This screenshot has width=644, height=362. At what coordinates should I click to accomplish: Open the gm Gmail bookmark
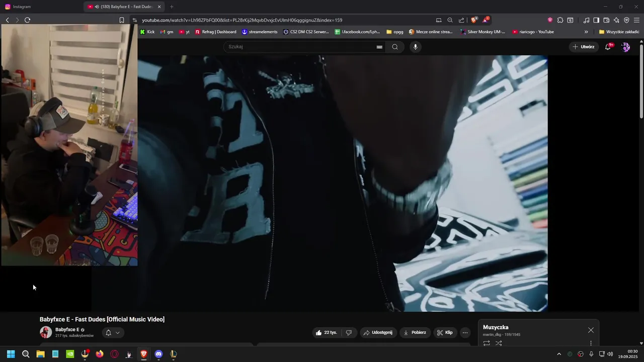point(167,32)
